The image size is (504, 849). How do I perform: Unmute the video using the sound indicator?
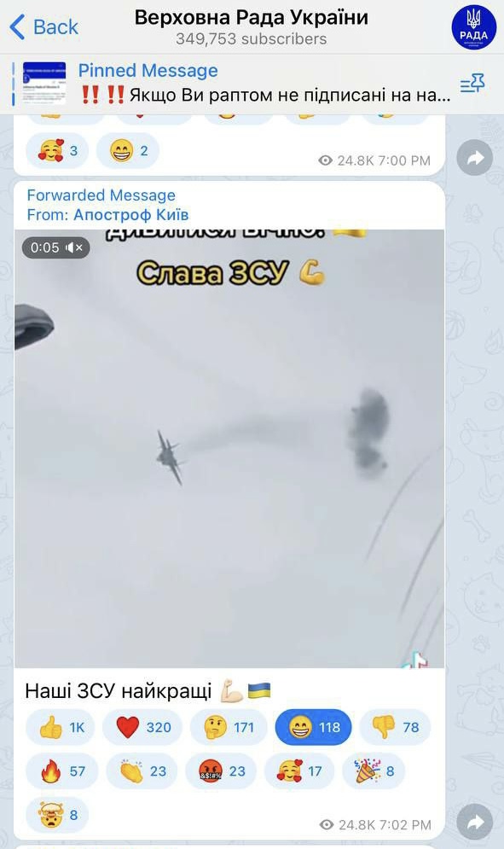[x=55, y=247]
